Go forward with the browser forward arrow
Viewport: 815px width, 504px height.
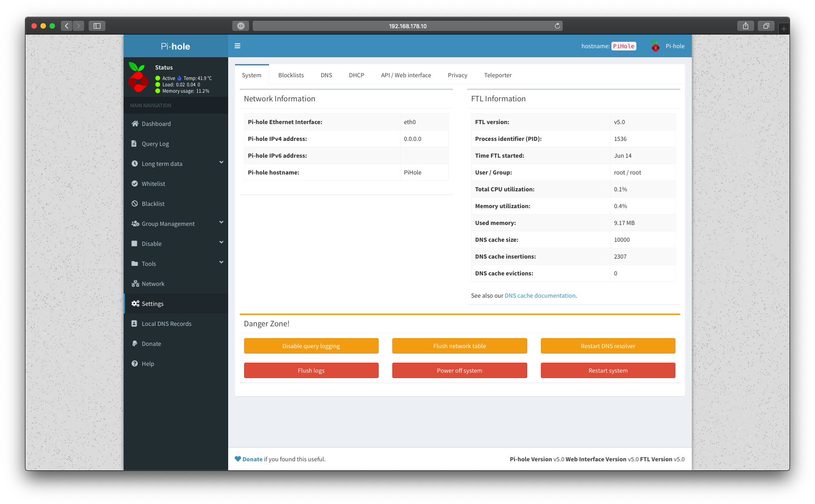(x=78, y=26)
